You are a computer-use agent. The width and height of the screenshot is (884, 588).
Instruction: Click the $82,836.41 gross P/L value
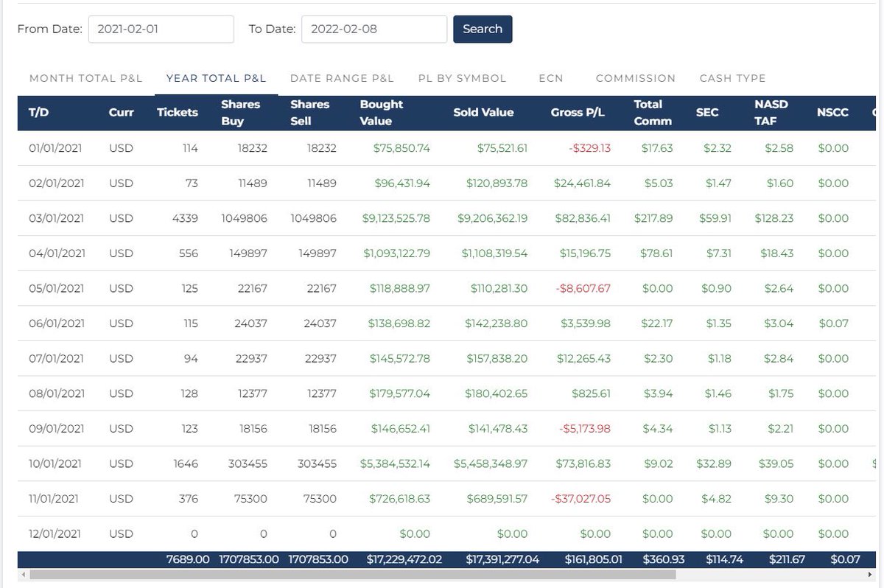[582, 218]
